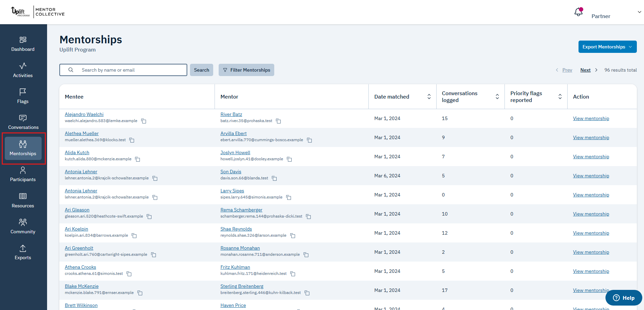The height and width of the screenshot is (310, 644).
Task: Go to the Prev results page
Action: [x=567, y=70]
